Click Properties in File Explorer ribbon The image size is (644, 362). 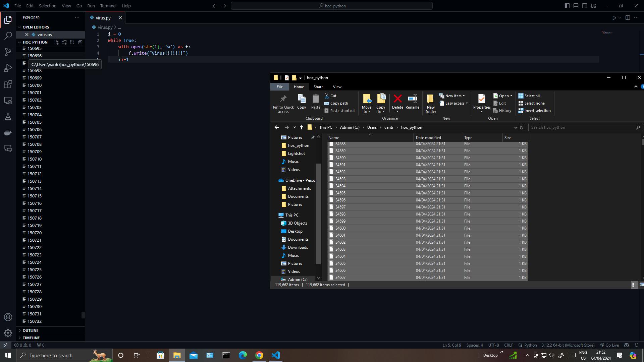482,103
